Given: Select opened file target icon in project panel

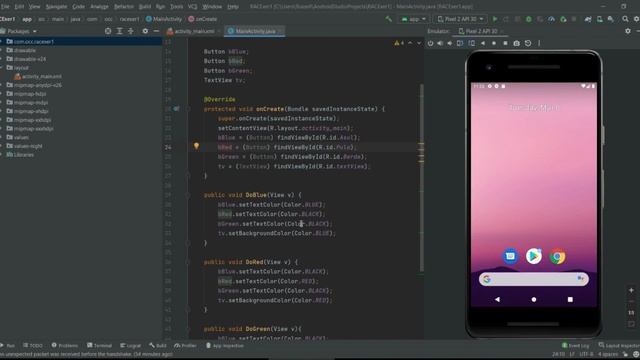Looking at the screenshot, I should [x=108, y=31].
